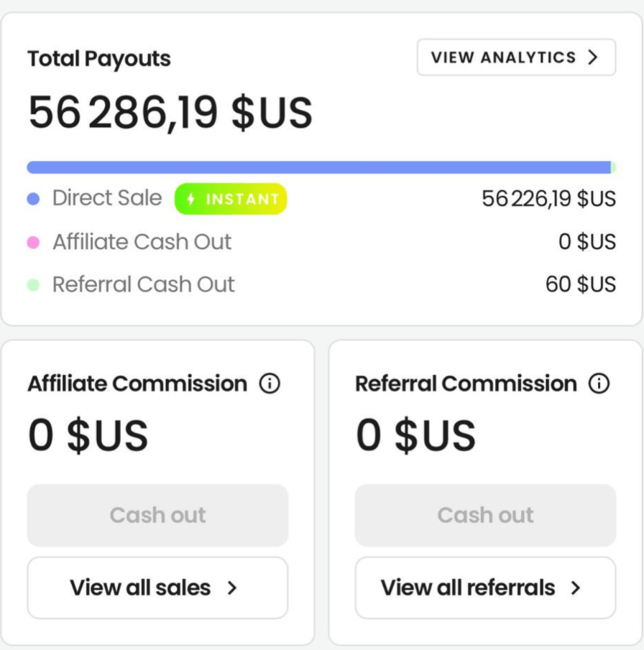Viewport: 644px width, 650px height.
Task: Click the Affiliate Cash Out label
Action: (142, 242)
